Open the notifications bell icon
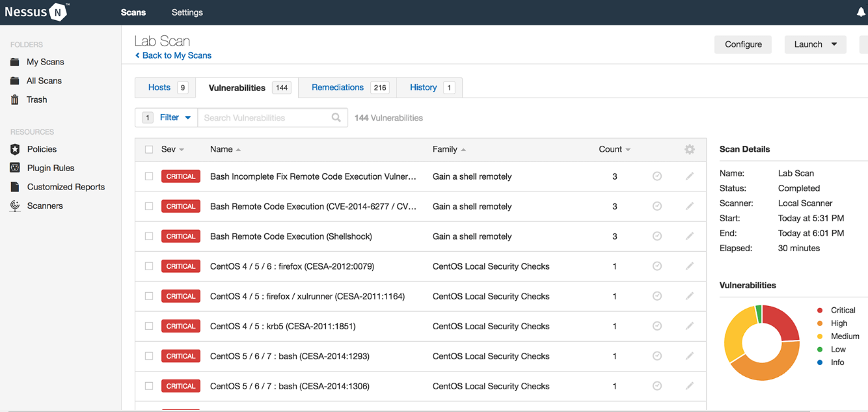The width and height of the screenshot is (868, 412). coord(861,12)
